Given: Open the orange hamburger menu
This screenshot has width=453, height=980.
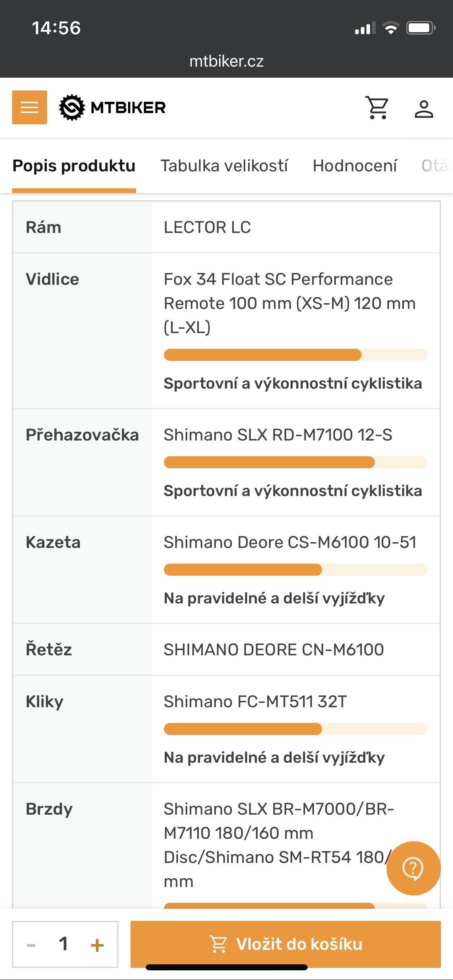Looking at the screenshot, I should [x=29, y=107].
